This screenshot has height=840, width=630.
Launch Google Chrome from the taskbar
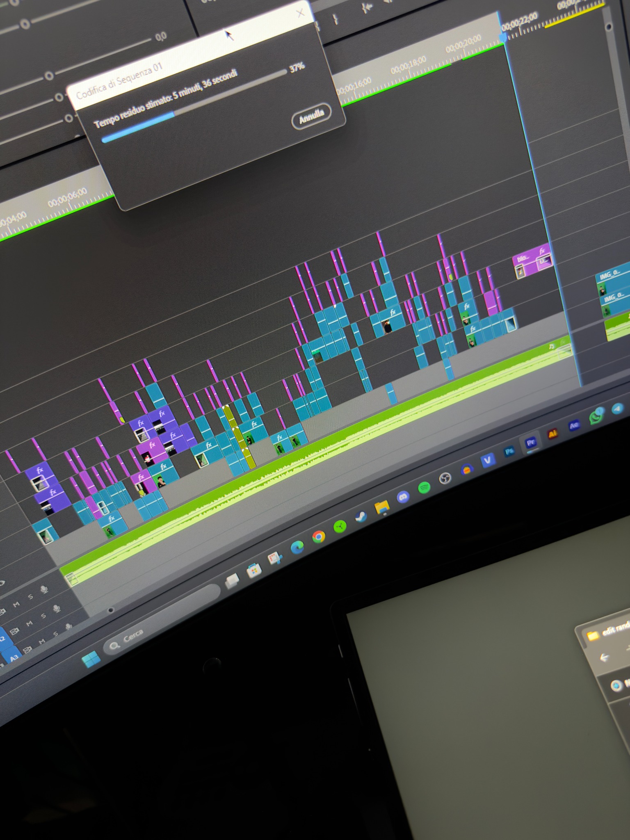(319, 536)
